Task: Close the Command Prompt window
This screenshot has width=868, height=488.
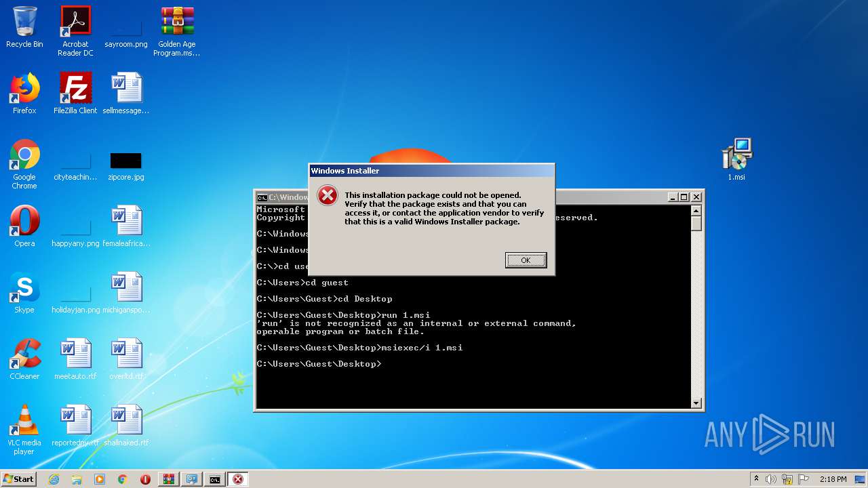Action: (x=696, y=197)
